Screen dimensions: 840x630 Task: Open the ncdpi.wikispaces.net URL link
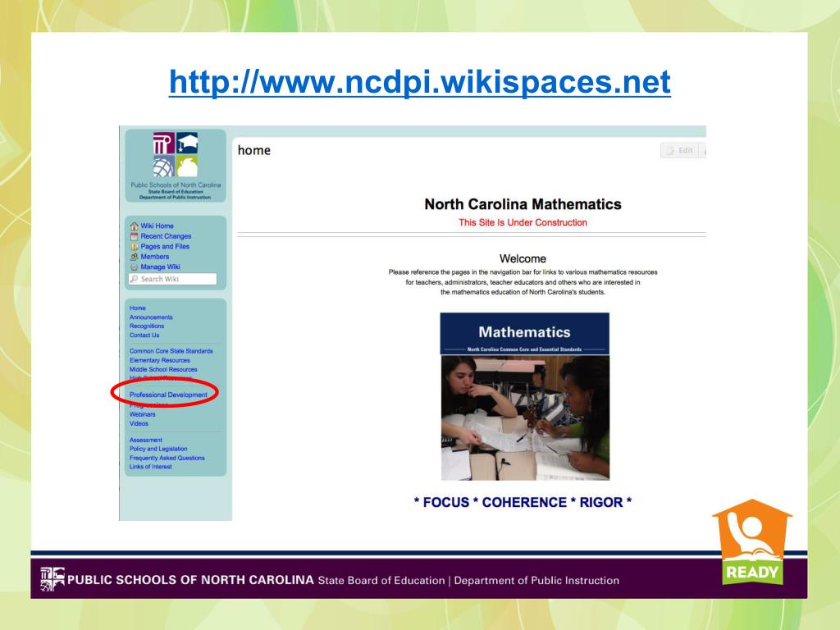419,82
